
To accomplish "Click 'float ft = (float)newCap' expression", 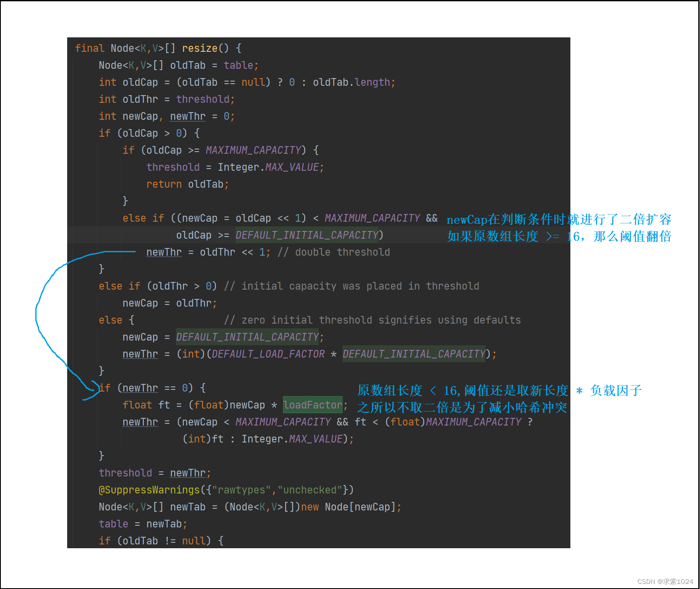I will 194,405.
